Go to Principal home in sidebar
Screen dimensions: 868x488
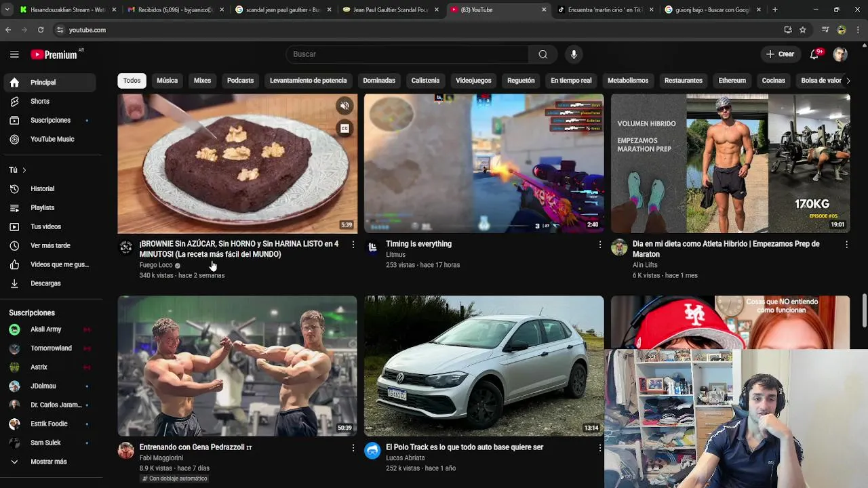[x=50, y=82]
